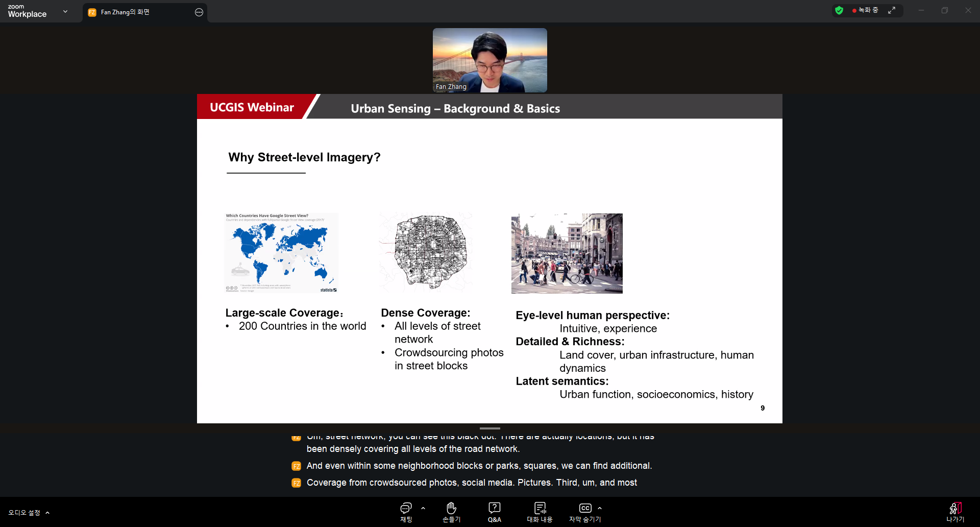Image resolution: width=980 pixels, height=527 pixels.
Task: Open the transcript (대화 내용) panel
Action: [x=540, y=512]
